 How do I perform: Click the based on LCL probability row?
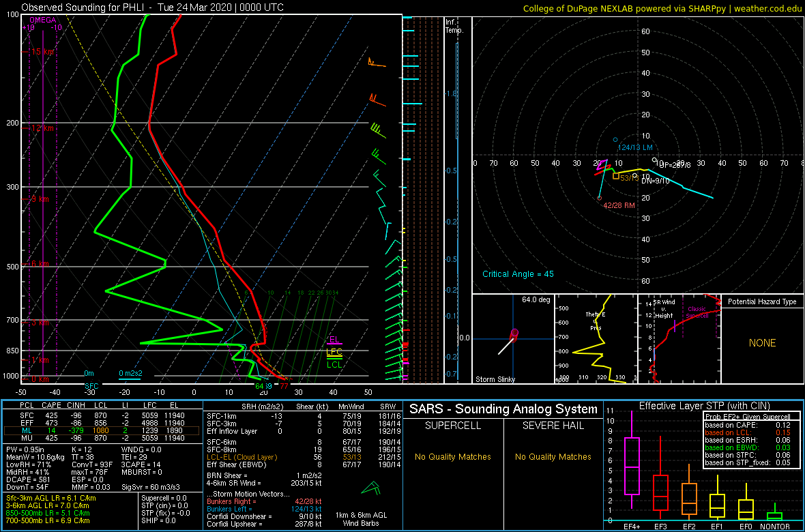tap(748, 432)
